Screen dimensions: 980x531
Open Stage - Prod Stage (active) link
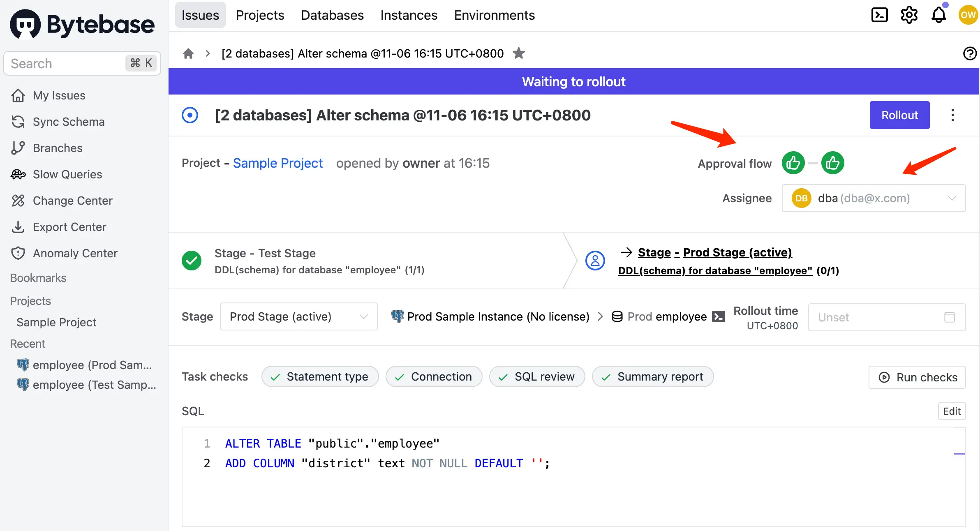715,252
